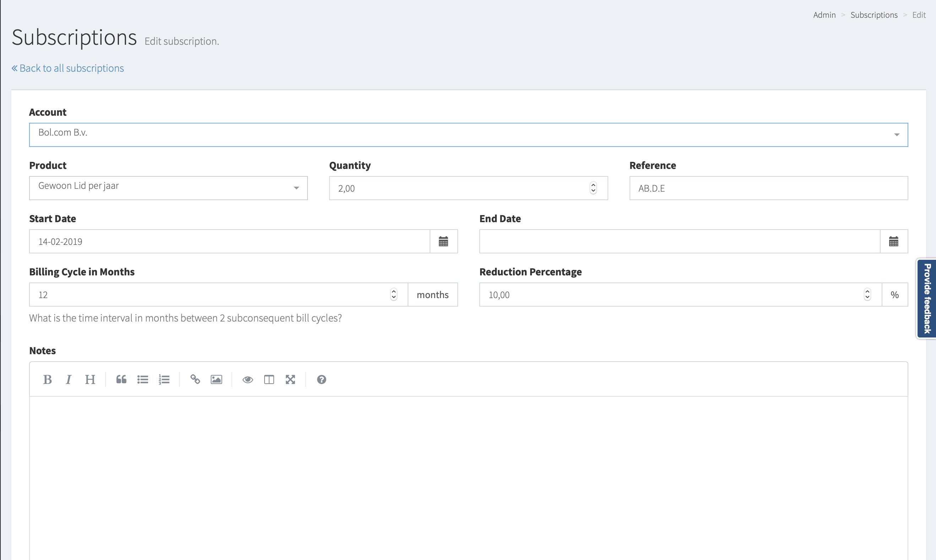Toggle preview with the eye icon
Screen dimensions: 936x560
click(248, 379)
